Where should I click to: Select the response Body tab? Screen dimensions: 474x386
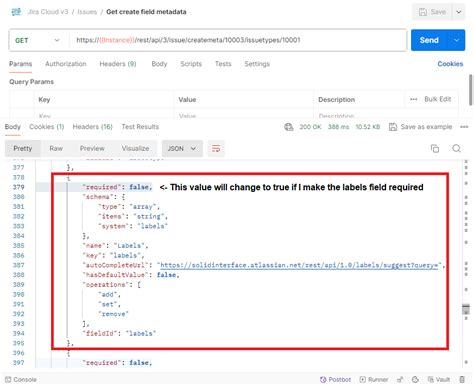(13, 127)
